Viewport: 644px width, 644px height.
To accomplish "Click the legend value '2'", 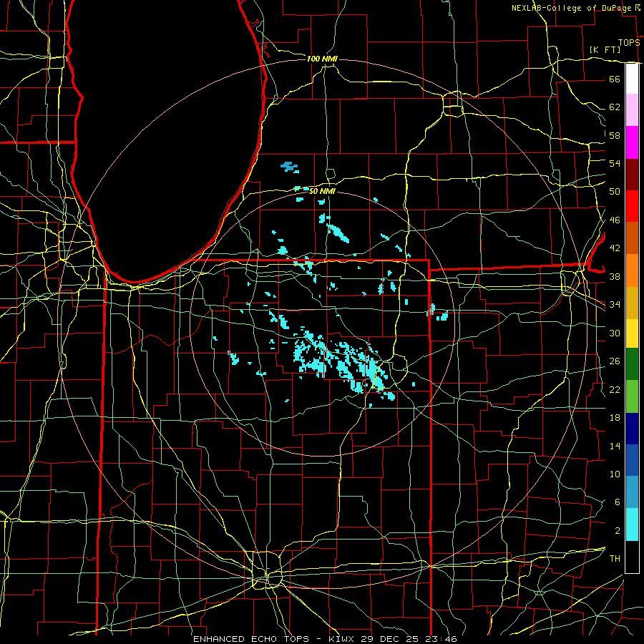I will 617,531.
